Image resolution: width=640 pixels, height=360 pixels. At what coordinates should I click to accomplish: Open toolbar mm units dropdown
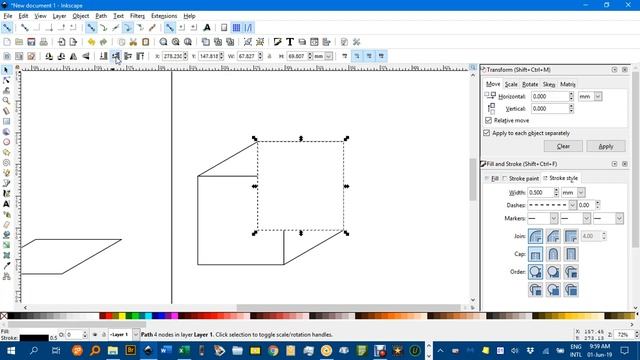[x=329, y=56]
